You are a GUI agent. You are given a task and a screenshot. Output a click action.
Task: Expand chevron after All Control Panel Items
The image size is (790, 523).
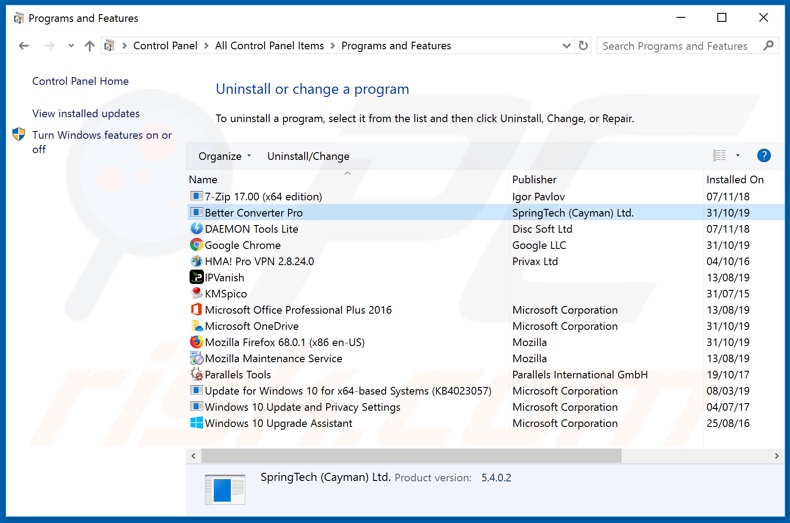333,46
